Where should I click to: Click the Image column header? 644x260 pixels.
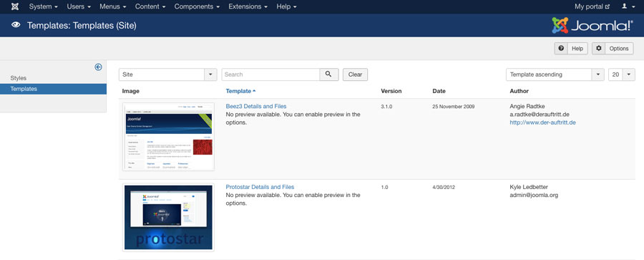point(131,91)
